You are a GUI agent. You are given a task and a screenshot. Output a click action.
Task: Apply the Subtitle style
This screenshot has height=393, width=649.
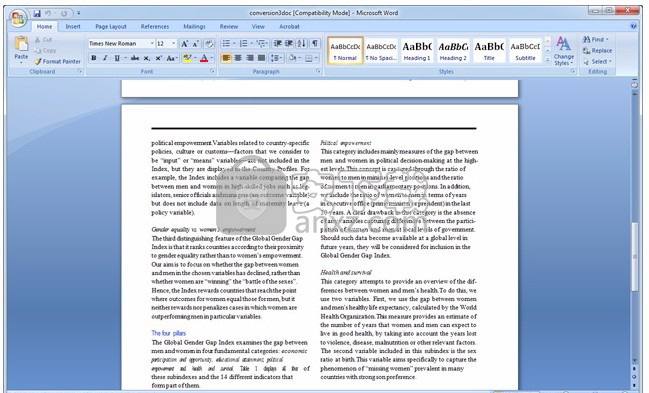pos(525,51)
